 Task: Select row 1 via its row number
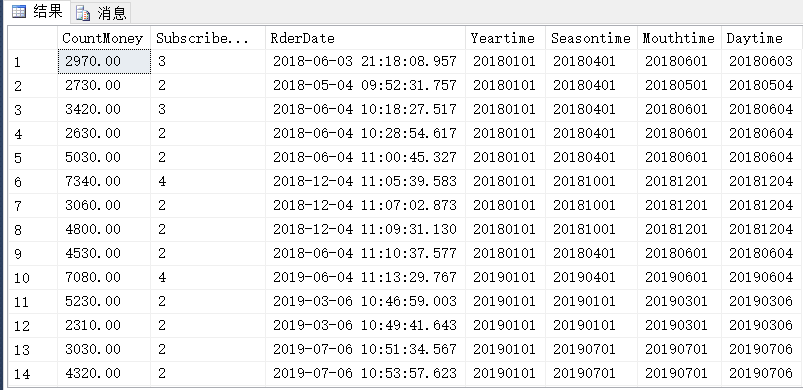[33, 62]
